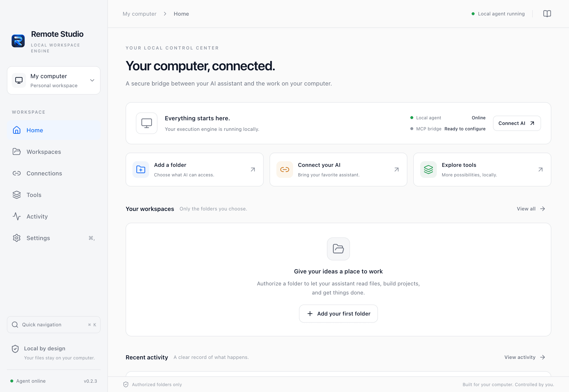Click My computer in the breadcrumb
The height and width of the screenshot is (392, 569).
coord(139,14)
